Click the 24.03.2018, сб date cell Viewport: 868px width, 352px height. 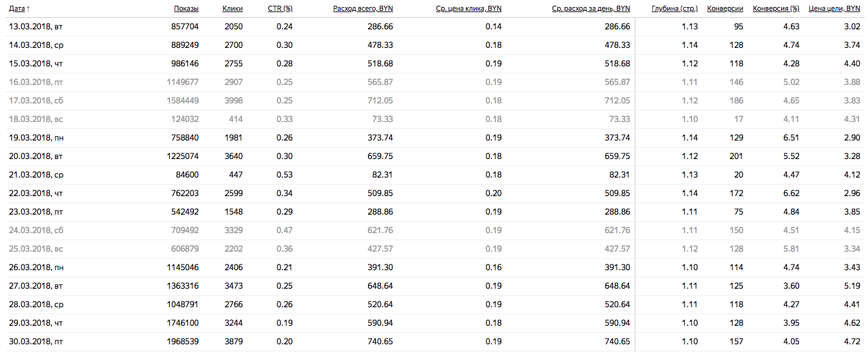(x=36, y=231)
